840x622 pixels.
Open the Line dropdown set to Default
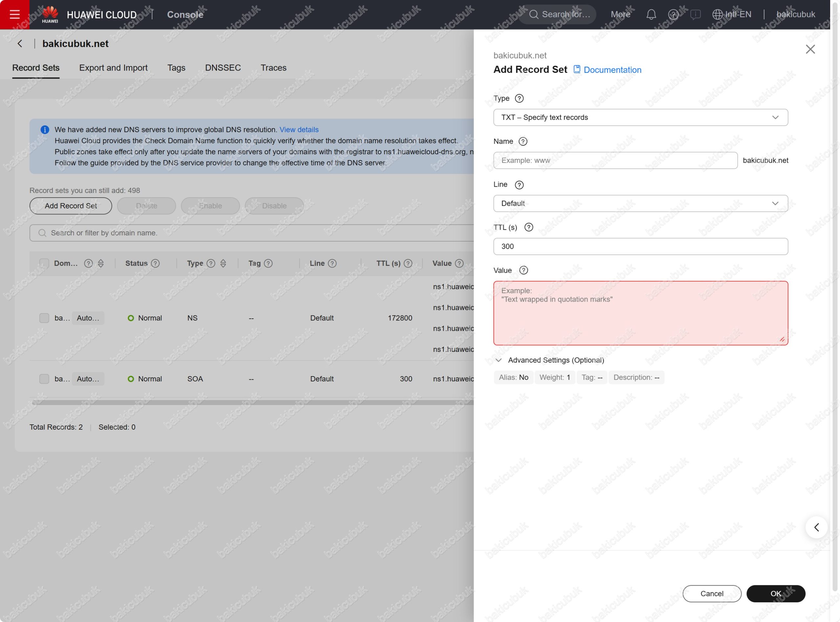pyautogui.click(x=640, y=203)
